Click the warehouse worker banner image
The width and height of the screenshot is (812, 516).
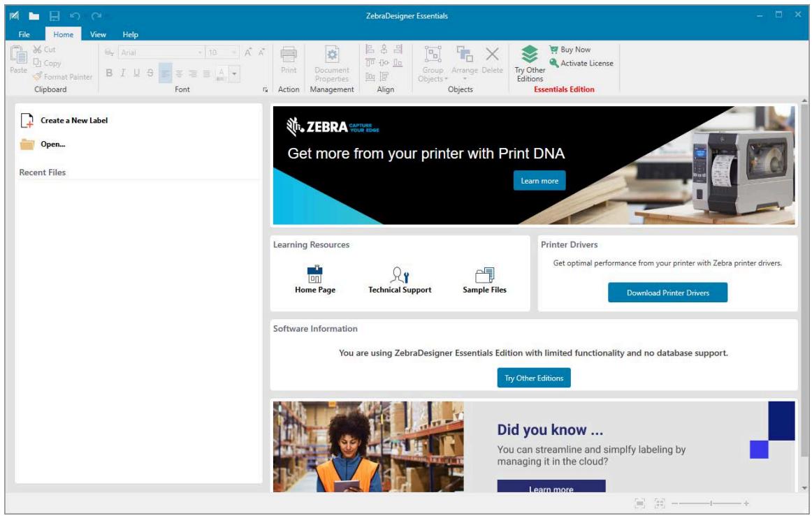click(x=368, y=447)
